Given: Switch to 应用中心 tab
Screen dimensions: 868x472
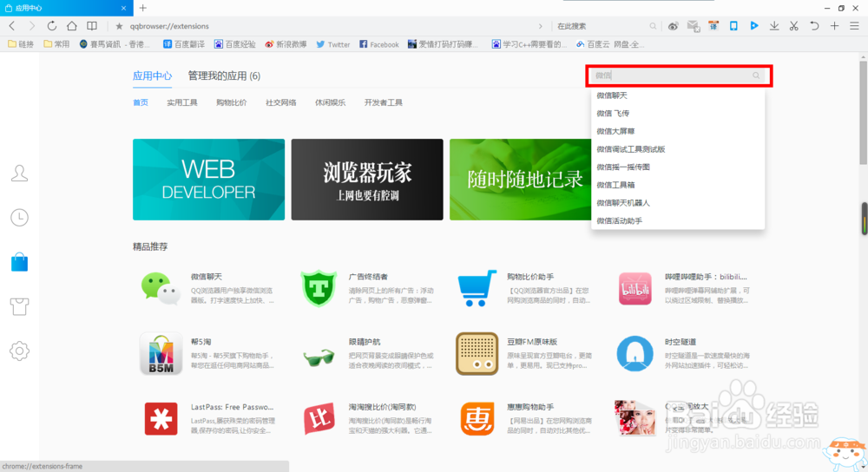Looking at the screenshot, I should [x=152, y=75].
